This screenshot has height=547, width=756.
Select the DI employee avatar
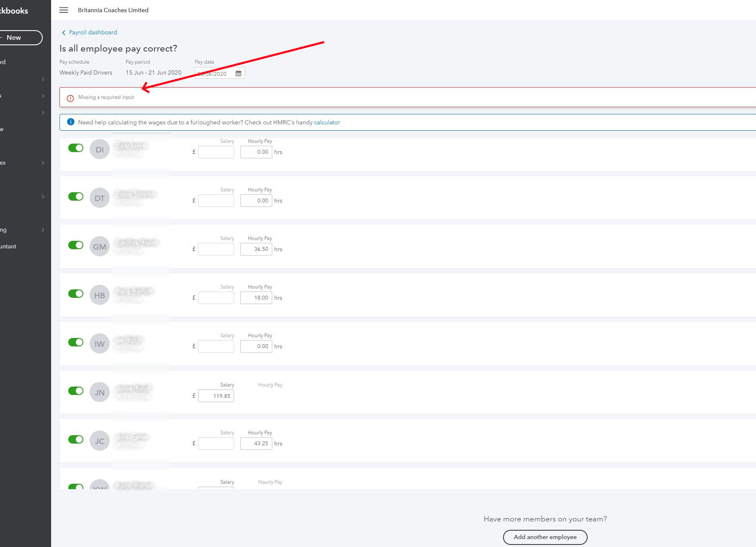tap(100, 150)
